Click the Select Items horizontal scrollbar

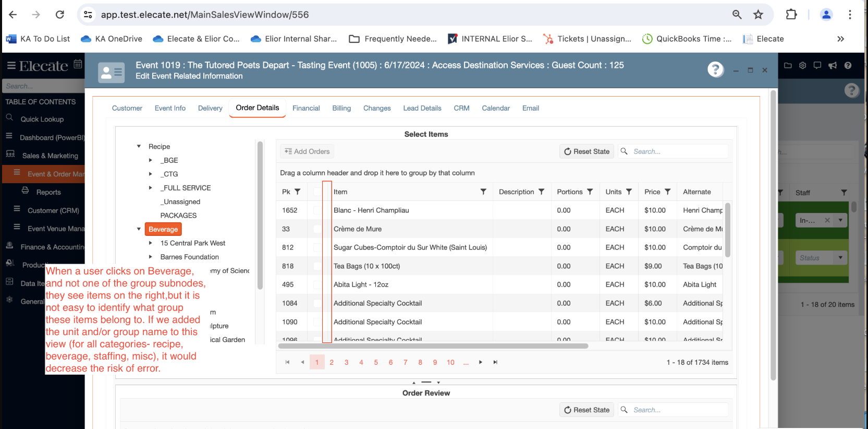433,346
